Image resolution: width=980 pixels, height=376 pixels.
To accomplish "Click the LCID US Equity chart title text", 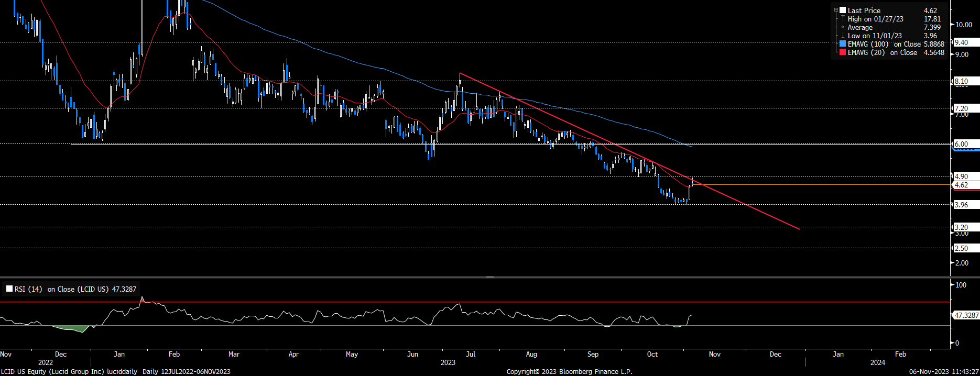I will (69, 371).
